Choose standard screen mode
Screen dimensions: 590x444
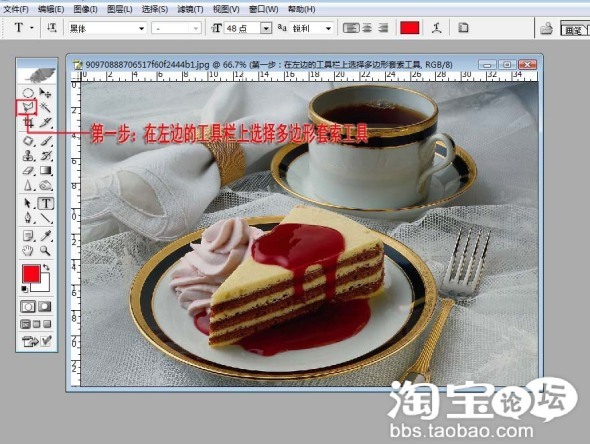[25, 324]
